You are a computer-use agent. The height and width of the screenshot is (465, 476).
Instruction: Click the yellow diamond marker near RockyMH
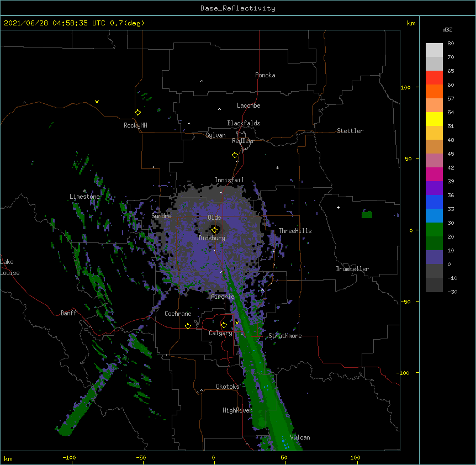pyautogui.click(x=137, y=113)
